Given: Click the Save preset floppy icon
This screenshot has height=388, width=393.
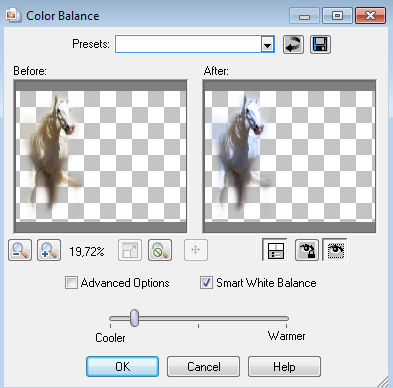Looking at the screenshot, I should pyautogui.click(x=320, y=44).
